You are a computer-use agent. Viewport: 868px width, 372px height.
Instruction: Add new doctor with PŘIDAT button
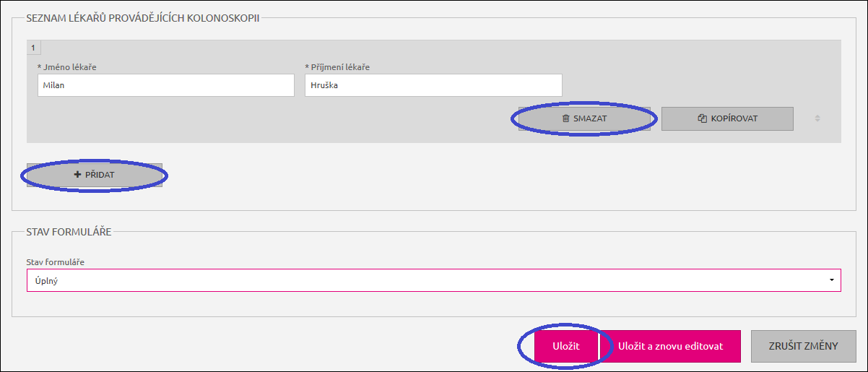point(95,175)
